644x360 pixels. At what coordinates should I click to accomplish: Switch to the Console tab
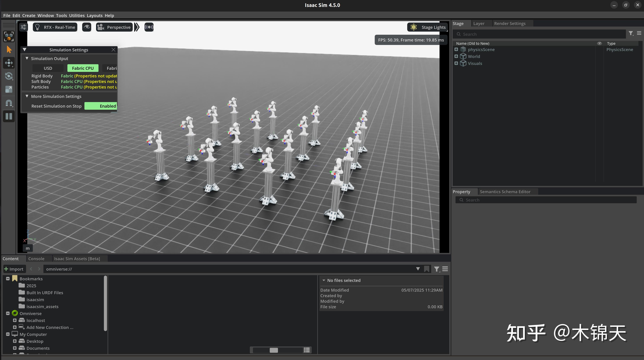pos(36,259)
